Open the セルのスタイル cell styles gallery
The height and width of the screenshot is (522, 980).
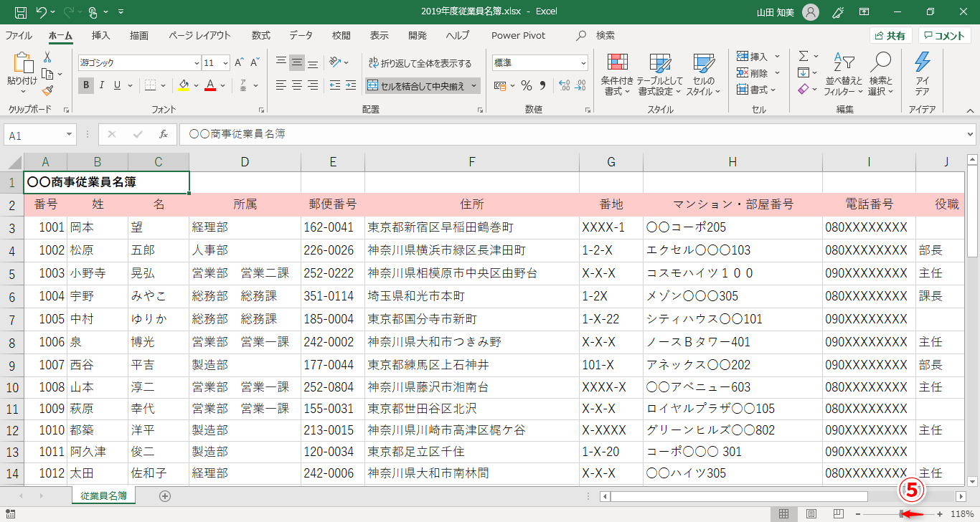(703, 75)
